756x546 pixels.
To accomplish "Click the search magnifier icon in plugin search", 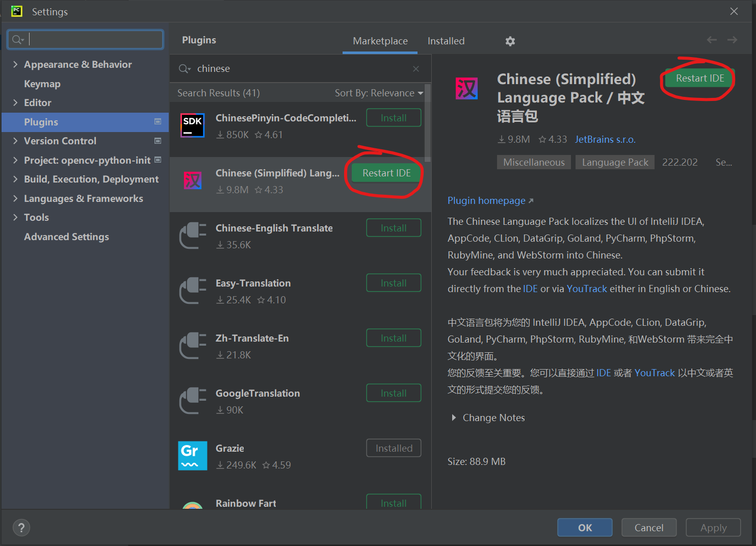I will click(184, 69).
